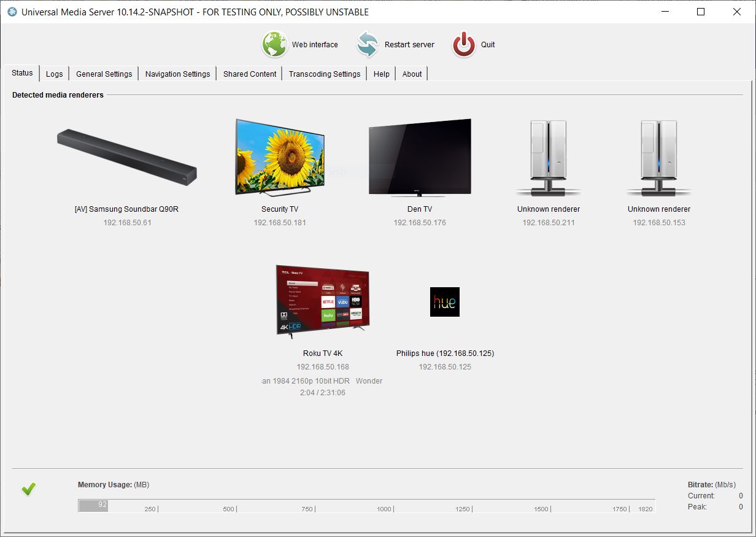Click the 'Roku TV 4K' label
The height and width of the screenshot is (537, 756).
(x=323, y=353)
